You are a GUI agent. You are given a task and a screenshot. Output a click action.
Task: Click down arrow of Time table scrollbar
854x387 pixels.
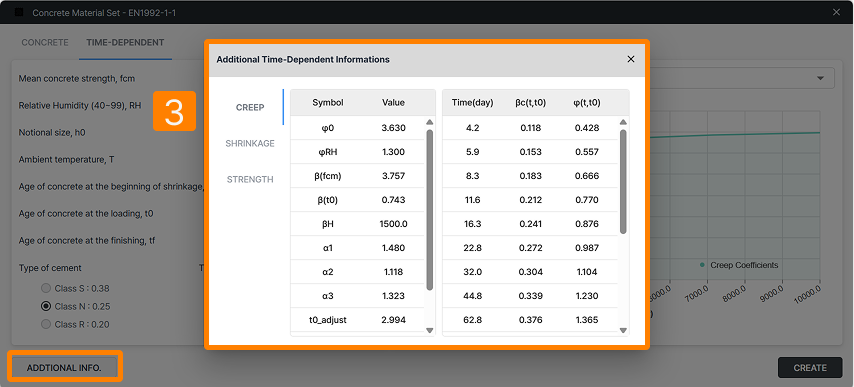coord(623,330)
